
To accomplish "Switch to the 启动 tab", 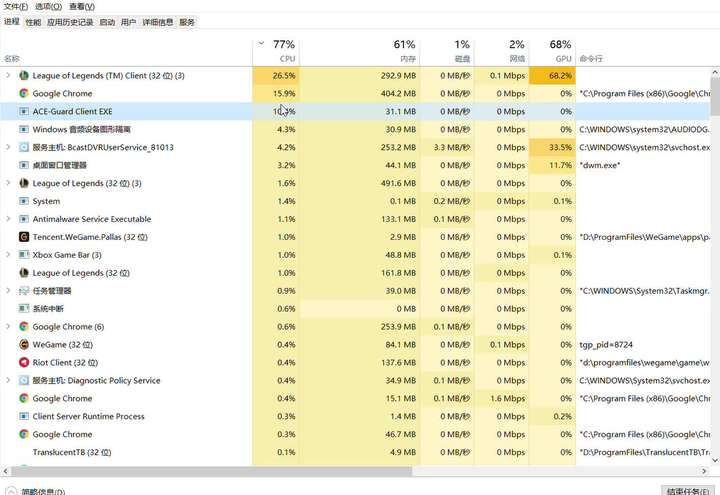I will coord(107,22).
